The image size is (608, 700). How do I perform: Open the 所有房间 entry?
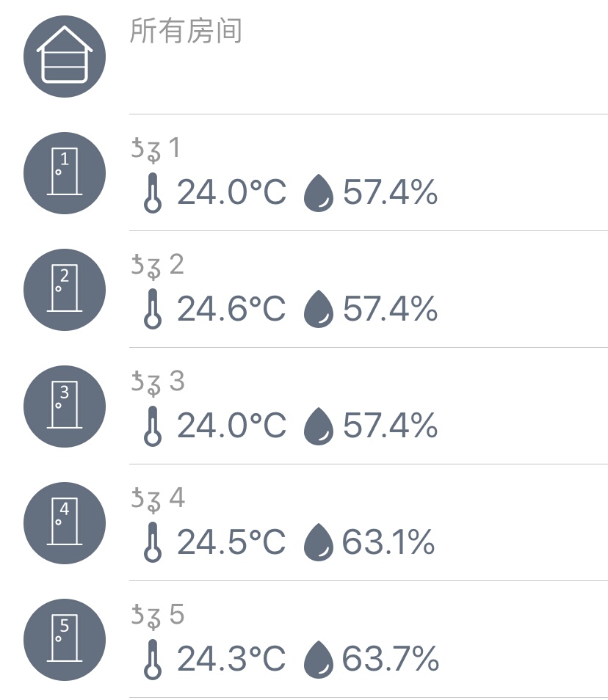click(x=186, y=32)
